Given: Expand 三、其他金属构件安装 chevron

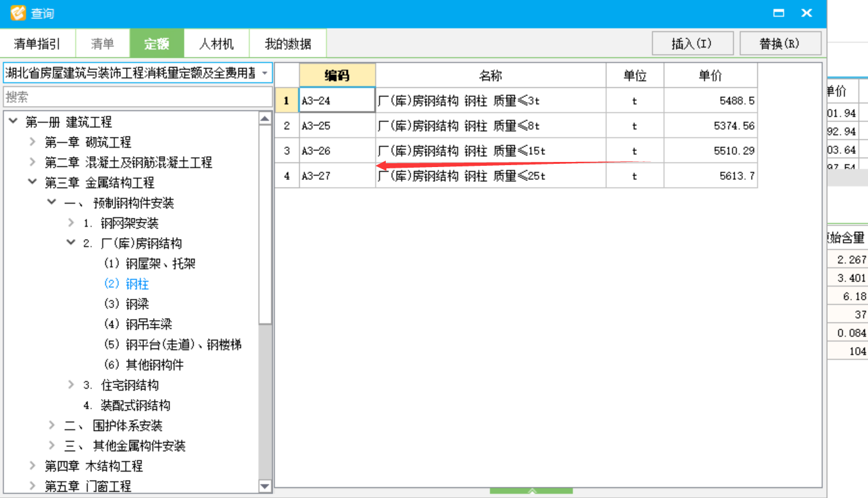Looking at the screenshot, I should [x=51, y=445].
